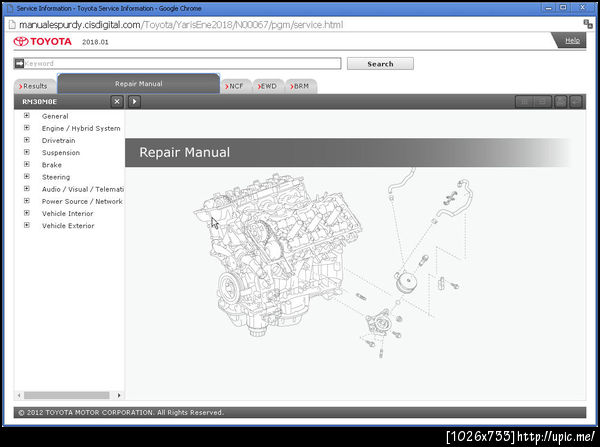Select the Engine / Hybrid System label
Screen dimensions: 600x447
coord(81,129)
